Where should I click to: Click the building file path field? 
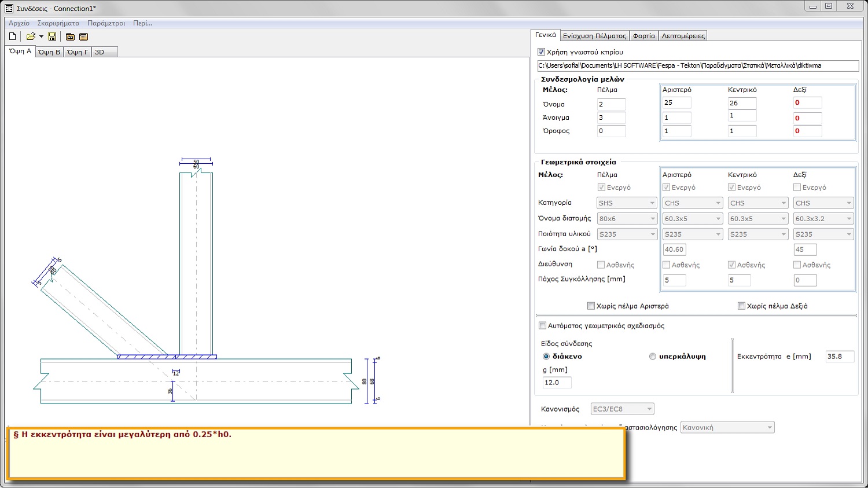(x=697, y=65)
